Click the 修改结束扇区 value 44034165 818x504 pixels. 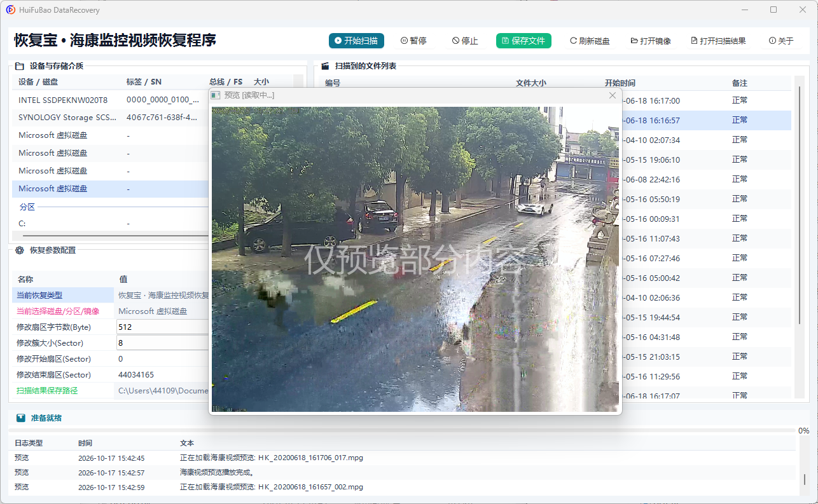pyautogui.click(x=136, y=375)
